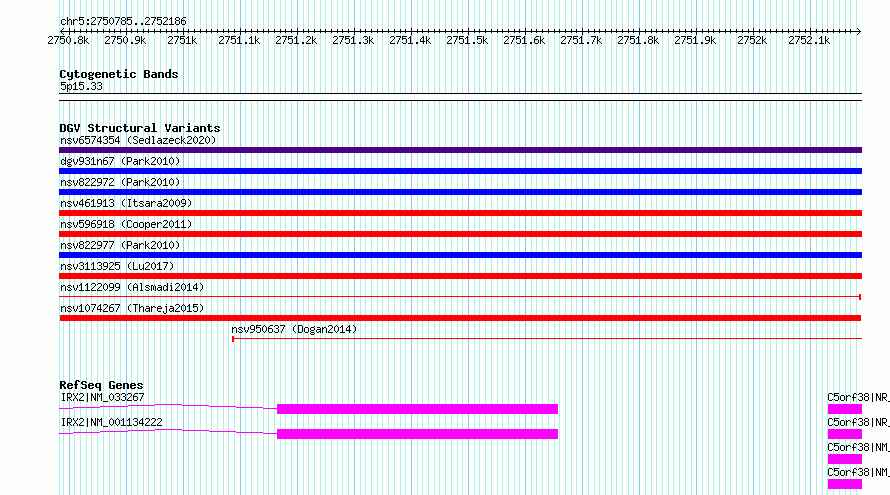Open the nsv822972 (Park2010) label
This screenshot has width=890, height=495.
click(120, 182)
